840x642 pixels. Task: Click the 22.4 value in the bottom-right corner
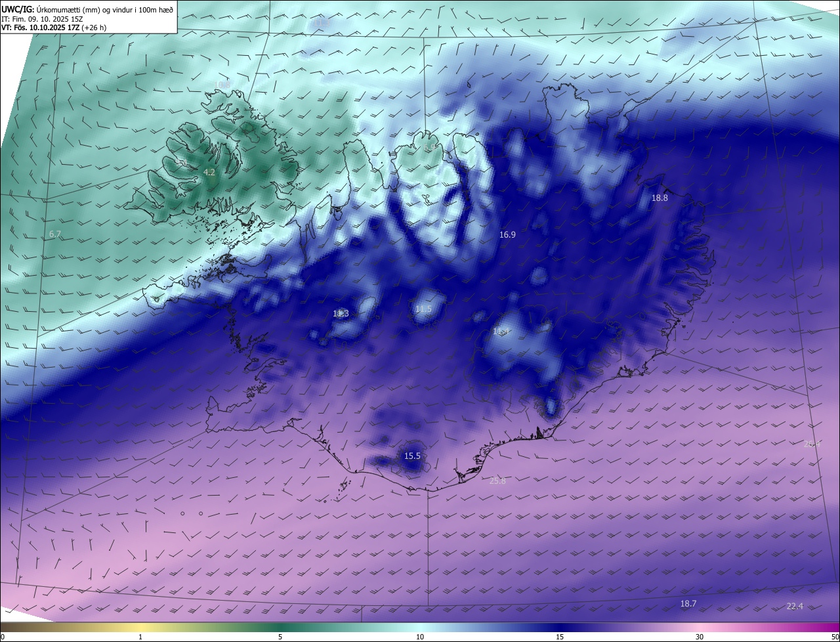795,606
